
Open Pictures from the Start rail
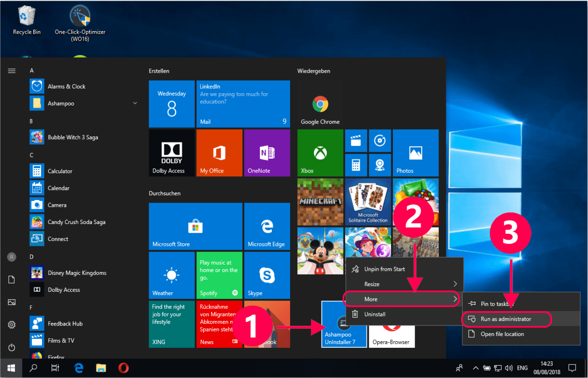(x=12, y=302)
